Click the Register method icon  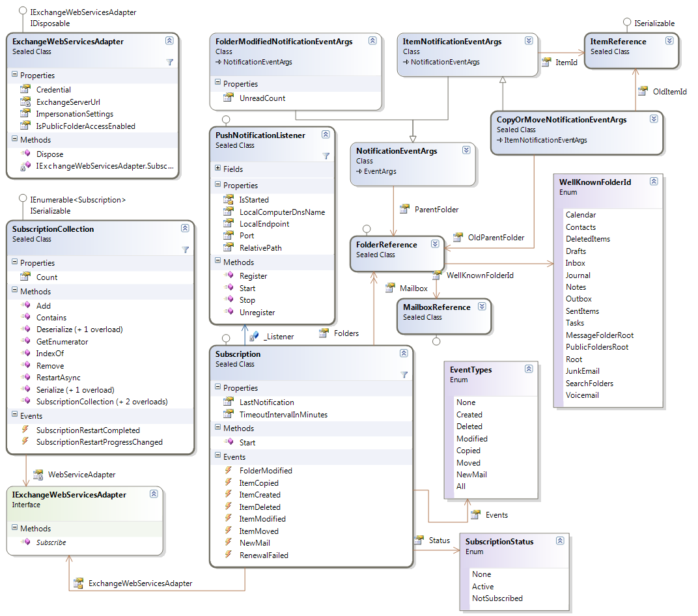click(229, 275)
